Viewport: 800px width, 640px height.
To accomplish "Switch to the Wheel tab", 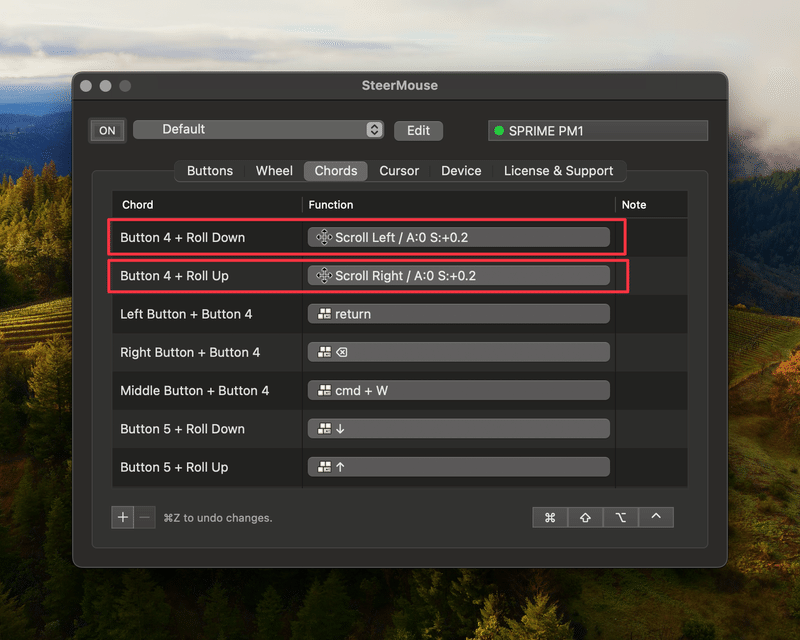I will (x=274, y=171).
